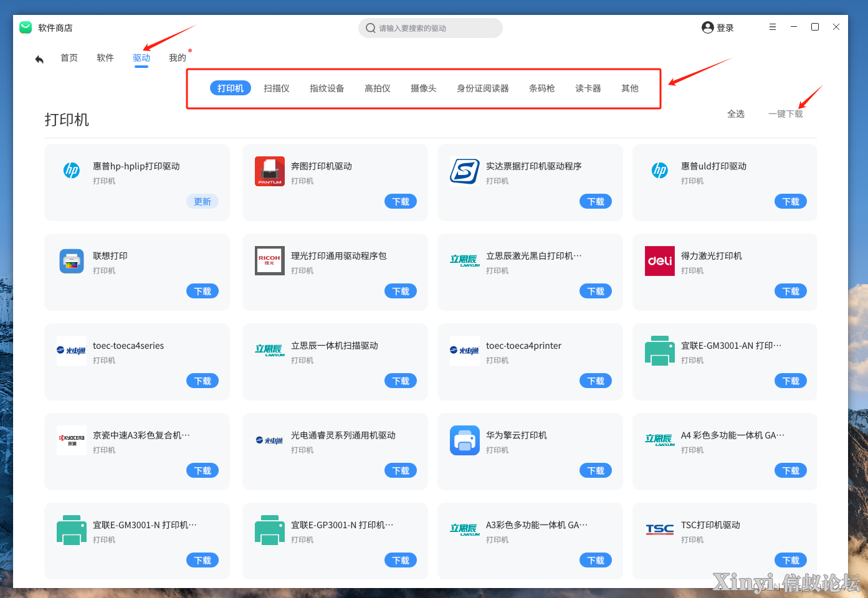The height and width of the screenshot is (598, 868).
Task: Click the 华为擎云打印机 icon
Action: tap(465, 440)
